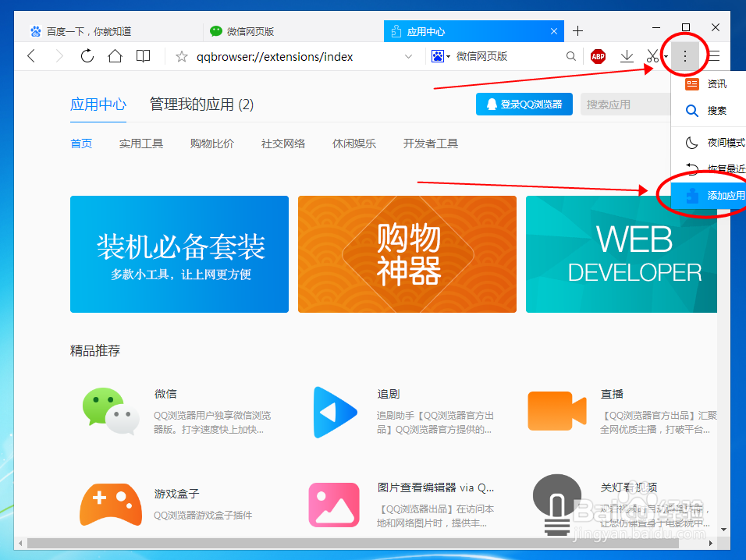
Task: Select the 添加应用 menu item
Action: [x=709, y=196]
